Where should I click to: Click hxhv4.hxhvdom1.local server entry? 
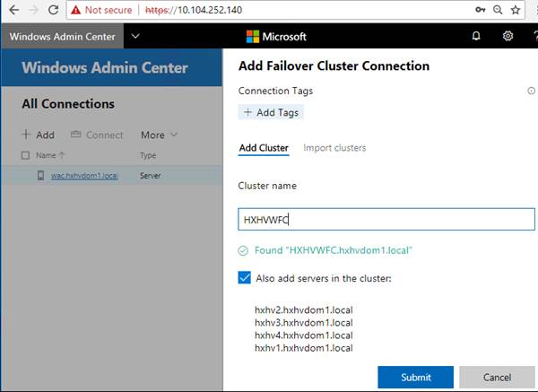coord(304,335)
